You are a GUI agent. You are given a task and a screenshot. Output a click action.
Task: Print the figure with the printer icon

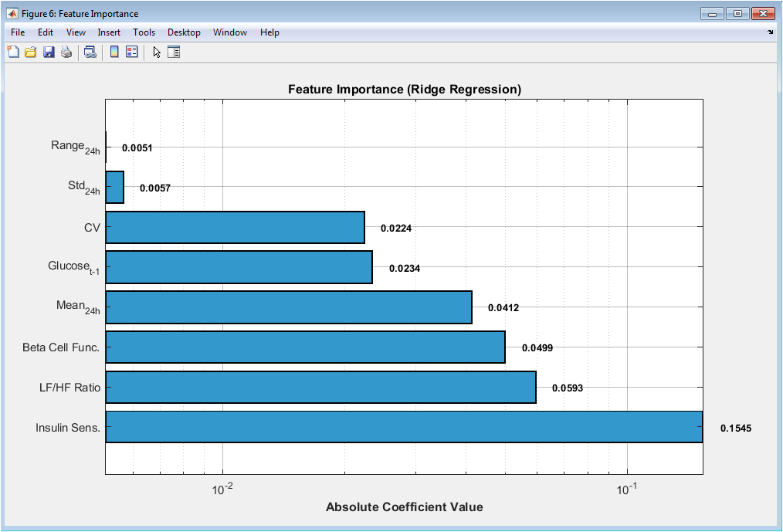click(x=66, y=53)
